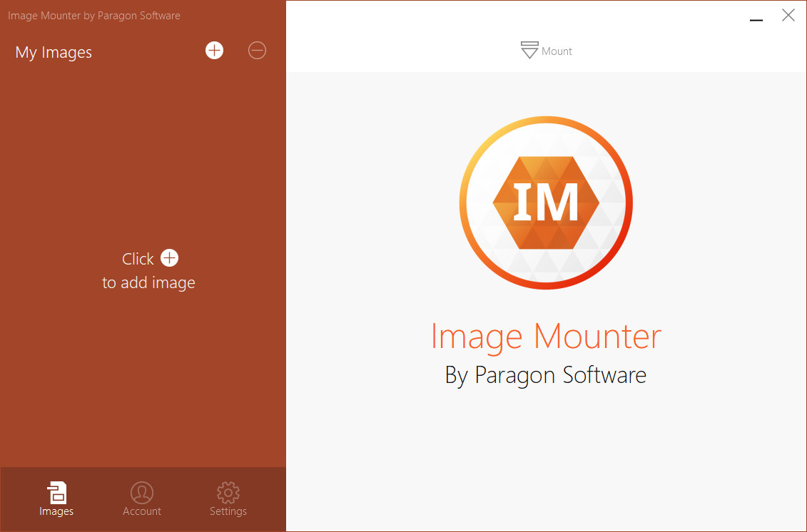807x532 pixels.
Task: Click the plus icon beside My Images
Action: pos(214,51)
